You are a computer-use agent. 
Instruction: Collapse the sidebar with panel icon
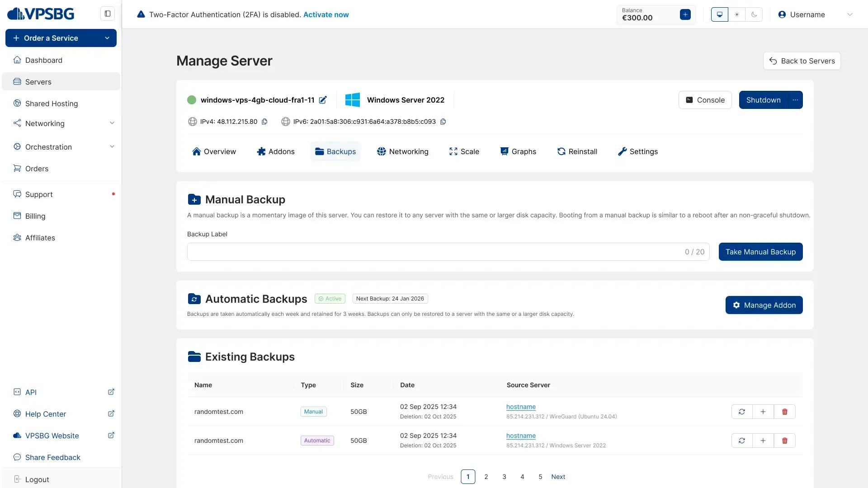(x=108, y=14)
